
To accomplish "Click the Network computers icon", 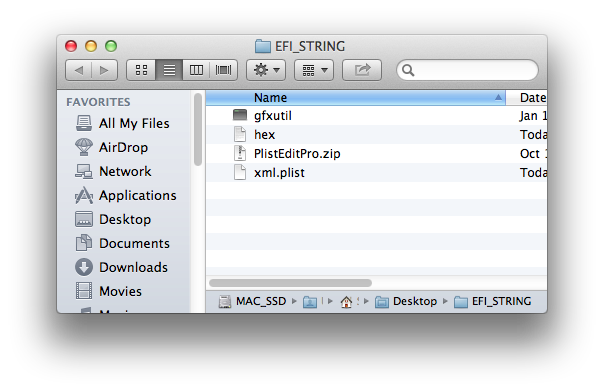I will 84,171.
